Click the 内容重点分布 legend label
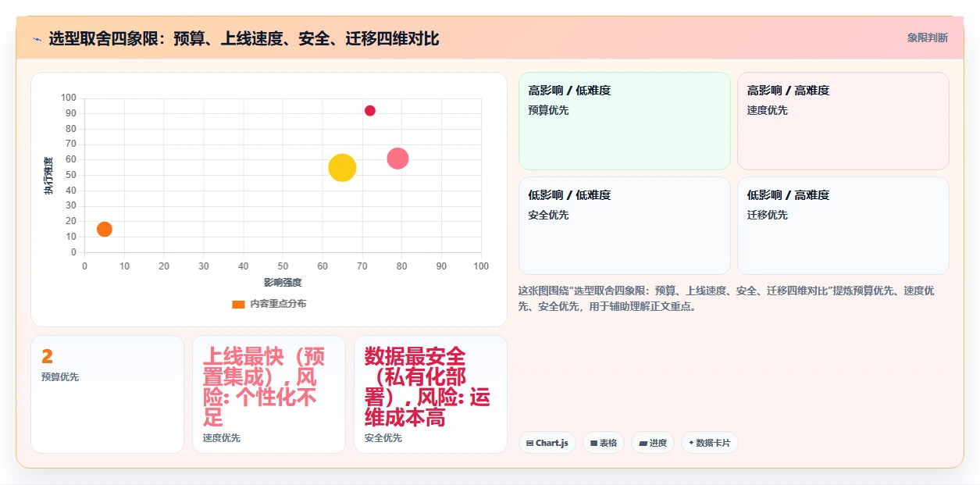 pos(278,304)
